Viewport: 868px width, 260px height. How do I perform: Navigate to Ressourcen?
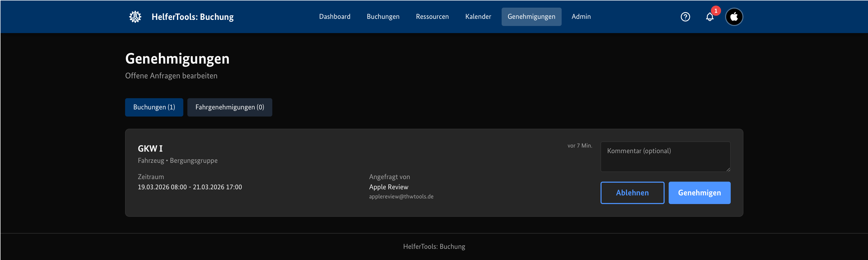[432, 17]
